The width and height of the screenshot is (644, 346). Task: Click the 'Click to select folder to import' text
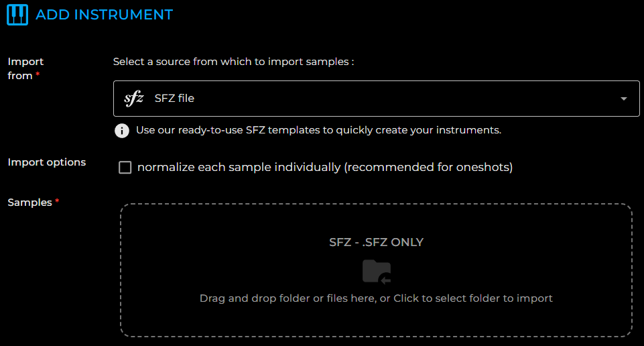pos(473,298)
